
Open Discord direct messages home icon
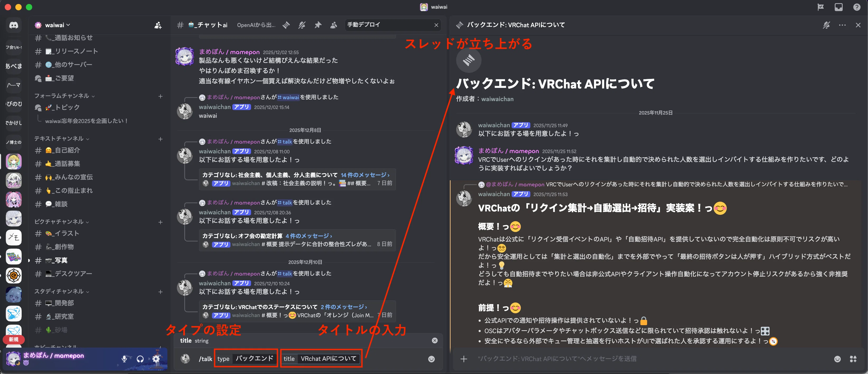click(x=13, y=25)
